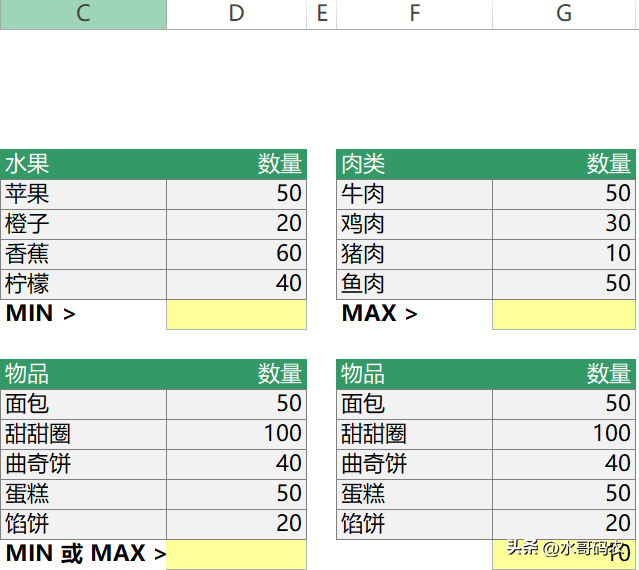
Task: Click the yellow MIN result cell
Action: point(236,315)
